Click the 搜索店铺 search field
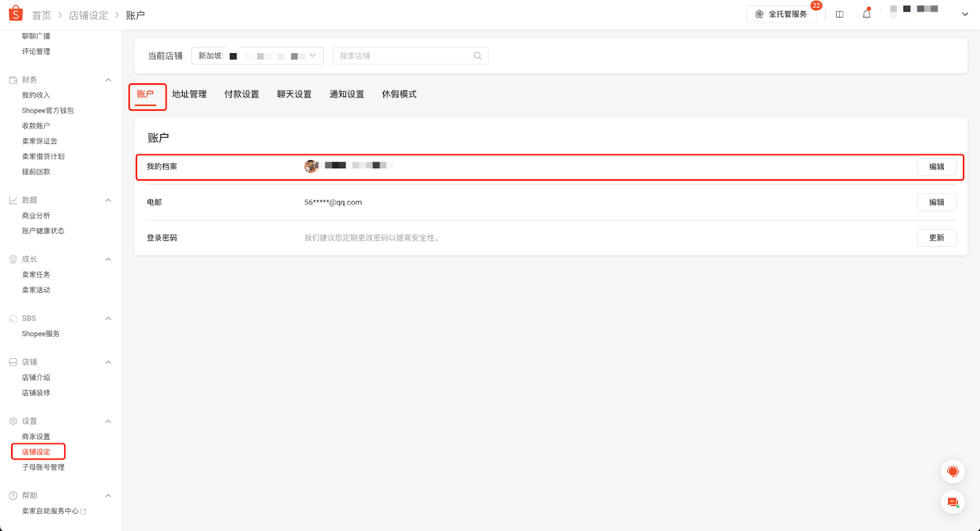 (x=410, y=56)
